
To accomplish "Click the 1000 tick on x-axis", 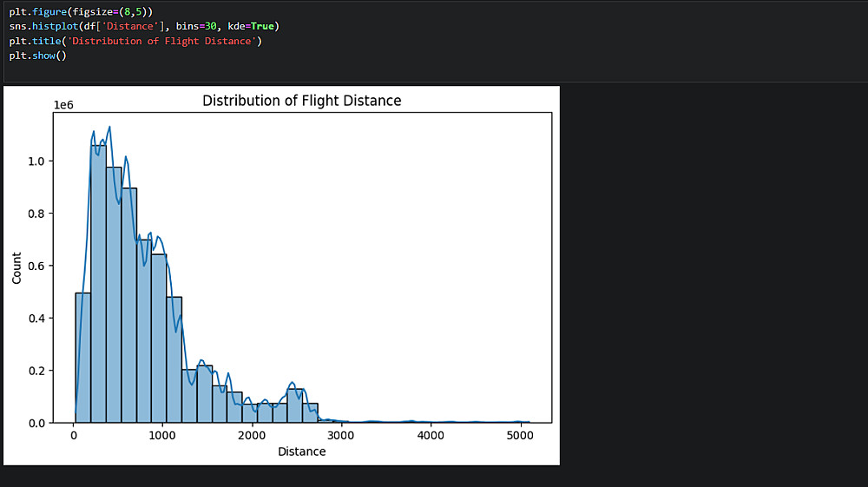I will click(x=164, y=436).
